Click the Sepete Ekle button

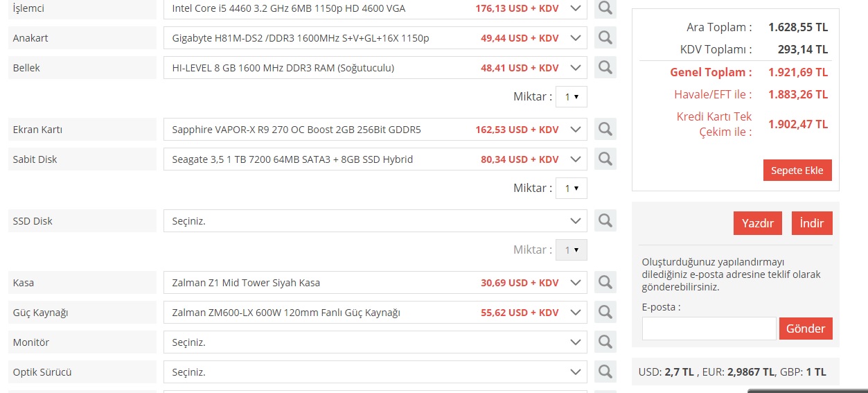tap(797, 171)
